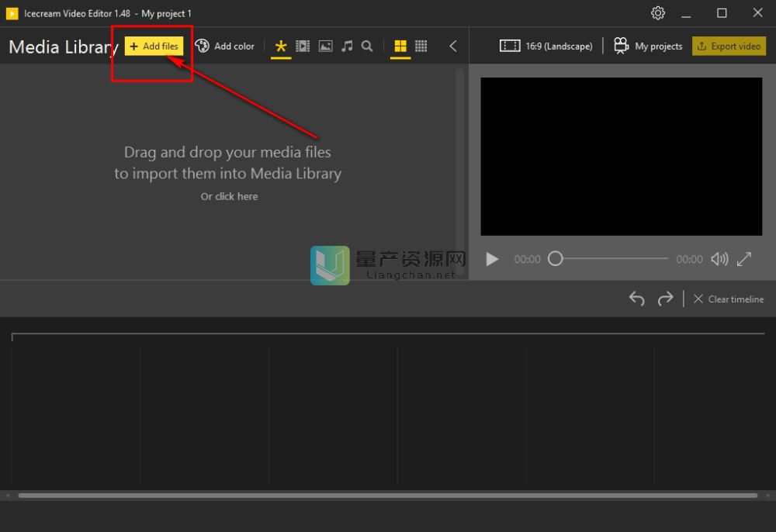The width and height of the screenshot is (776, 532).
Task: Show all media with the star filter
Action: pyautogui.click(x=281, y=46)
